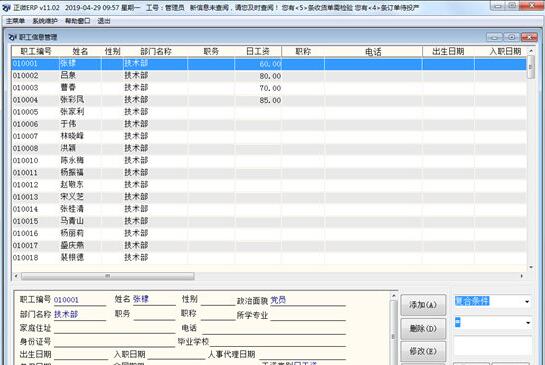
Task: Click the 修改(E) button
Action: click(x=423, y=351)
